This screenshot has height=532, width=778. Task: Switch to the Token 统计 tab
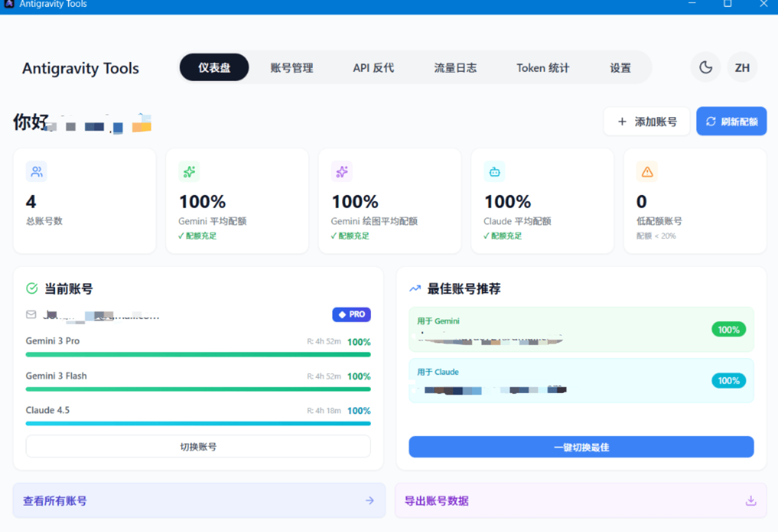click(543, 68)
